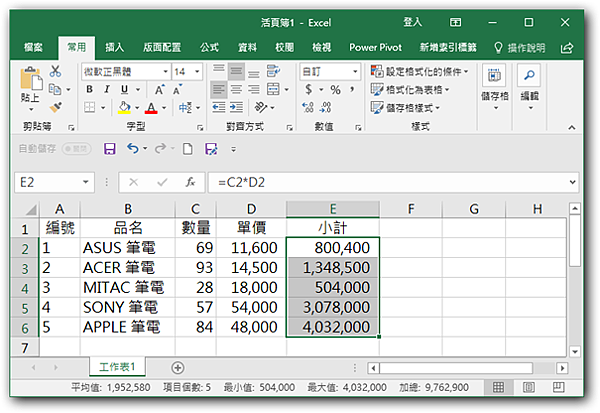Click Merge and Center icon
Screen dimensions: 600x413
coord(273,89)
